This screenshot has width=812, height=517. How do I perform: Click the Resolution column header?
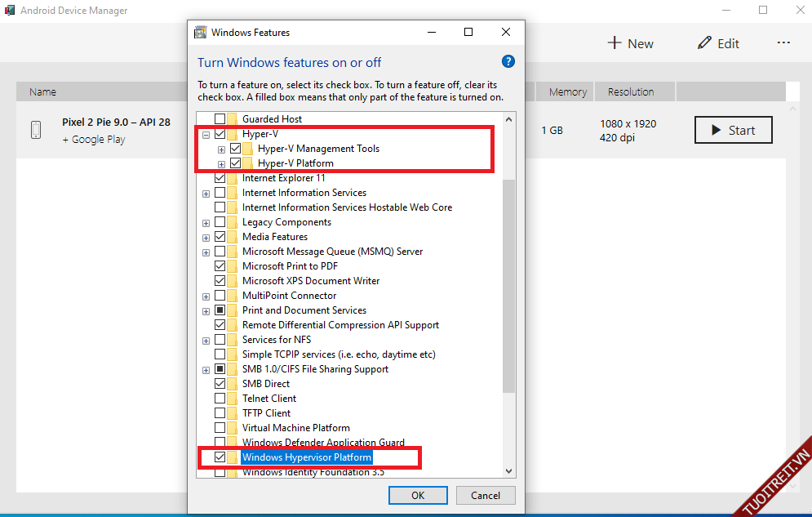(x=630, y=91)
